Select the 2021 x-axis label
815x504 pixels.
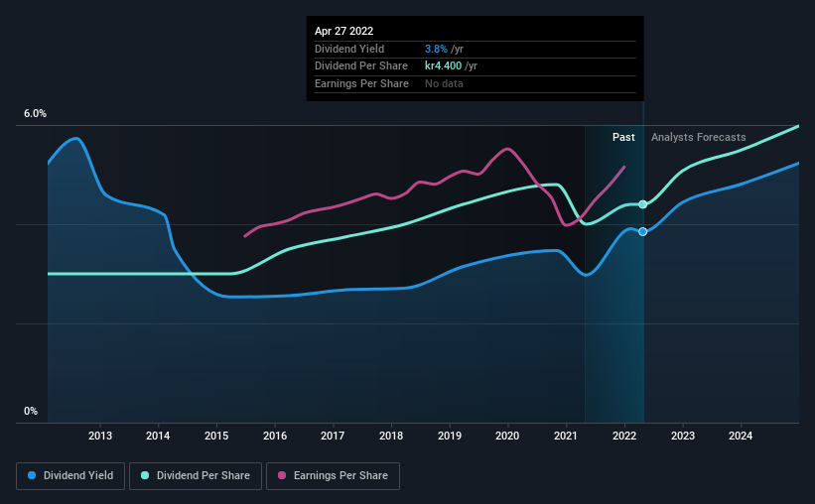point(566,436)
